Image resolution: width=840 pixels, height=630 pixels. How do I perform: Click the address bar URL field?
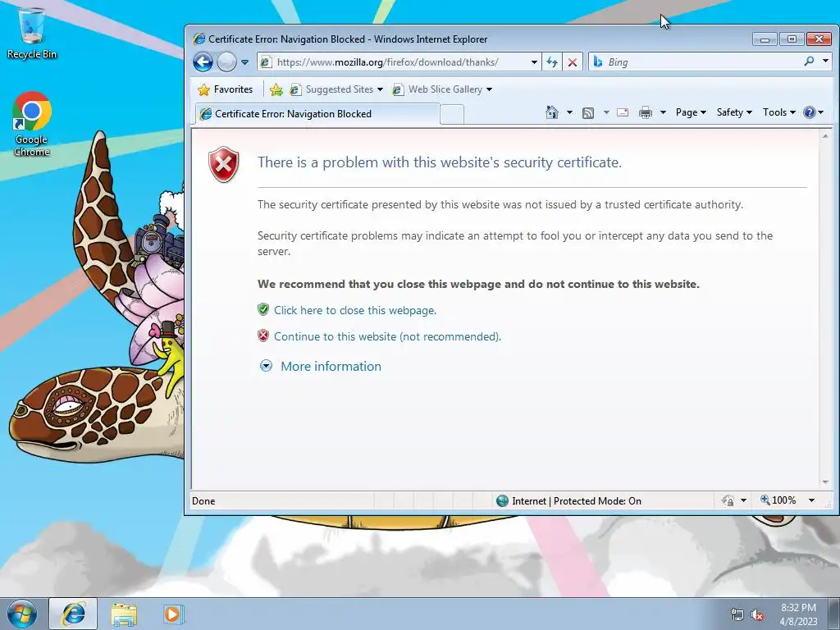(399, 62)
